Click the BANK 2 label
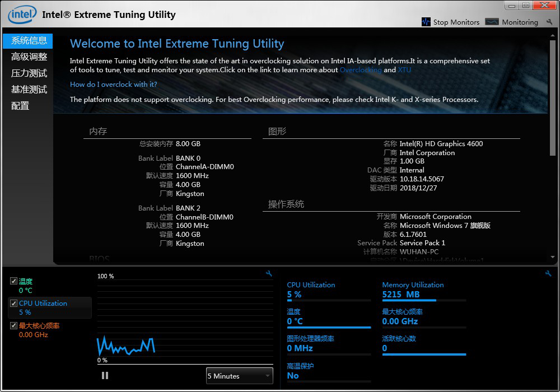Image resolution: width=560 pixels, height=392 pixels. tap(188, 208)
